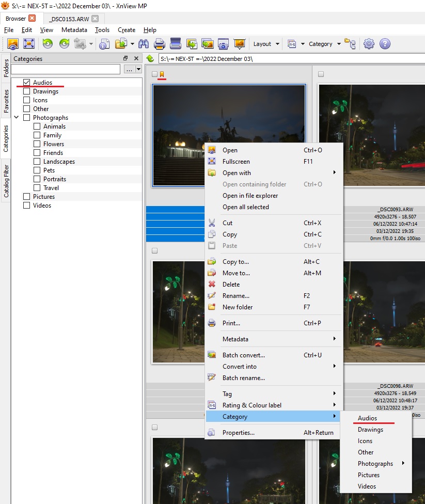Click the Fullscreen toolbar icon
The image size is (425, 504).
[29, 43]
